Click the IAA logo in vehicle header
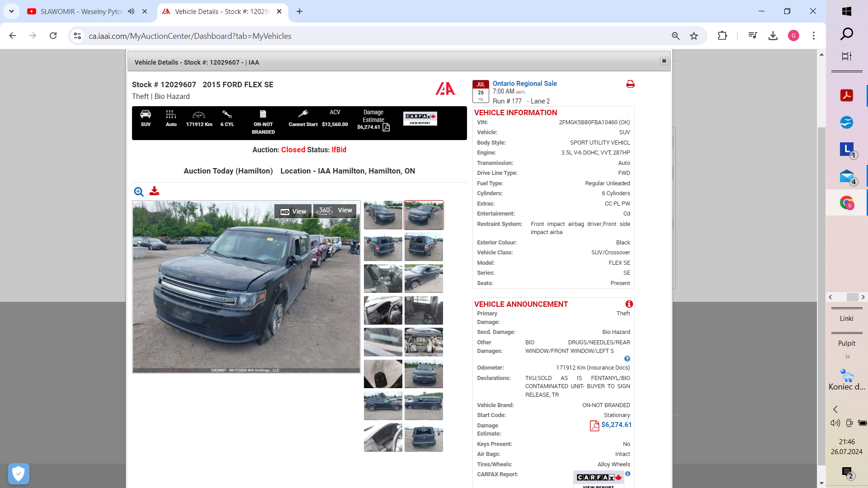 click(x=446, y=89)
